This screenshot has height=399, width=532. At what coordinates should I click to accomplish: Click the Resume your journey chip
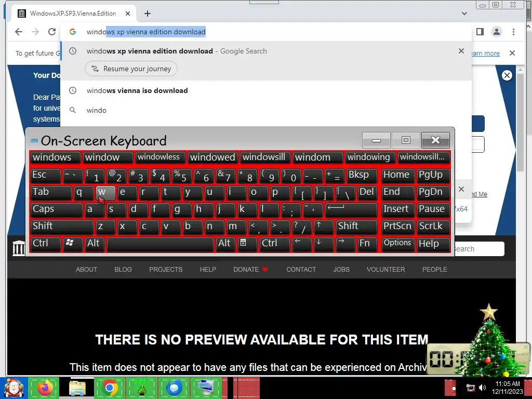click(131, 69)
